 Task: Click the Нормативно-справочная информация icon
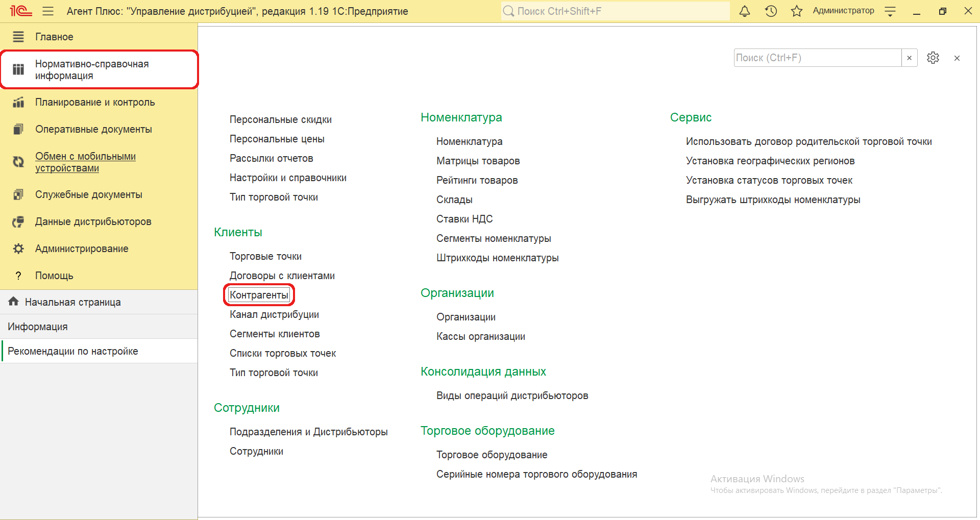[x=18, y=69]
